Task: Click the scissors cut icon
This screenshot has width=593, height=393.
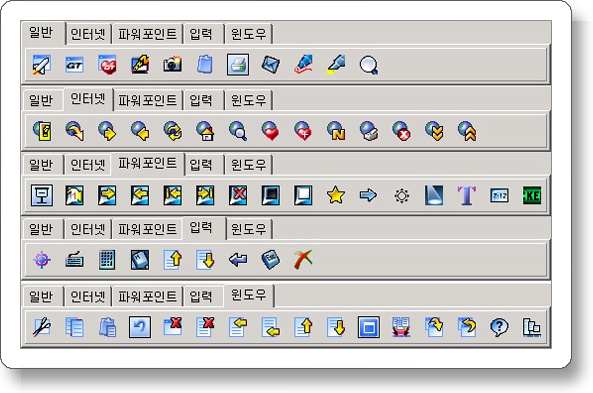Action: pos(42,327)
